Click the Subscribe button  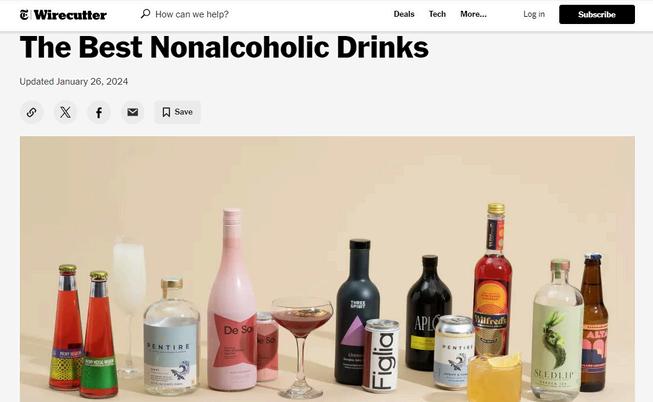pyautogui.click(x=597, y=15)
